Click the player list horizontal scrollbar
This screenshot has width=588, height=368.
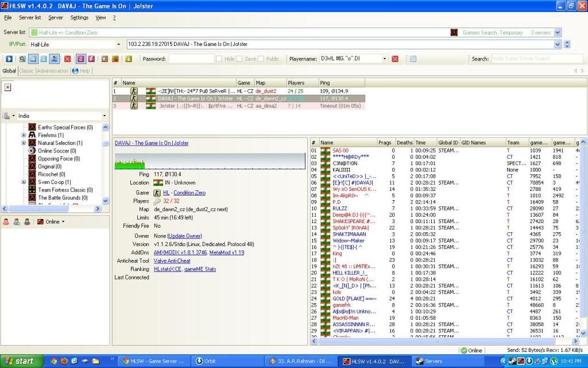(x=445, y=342)
